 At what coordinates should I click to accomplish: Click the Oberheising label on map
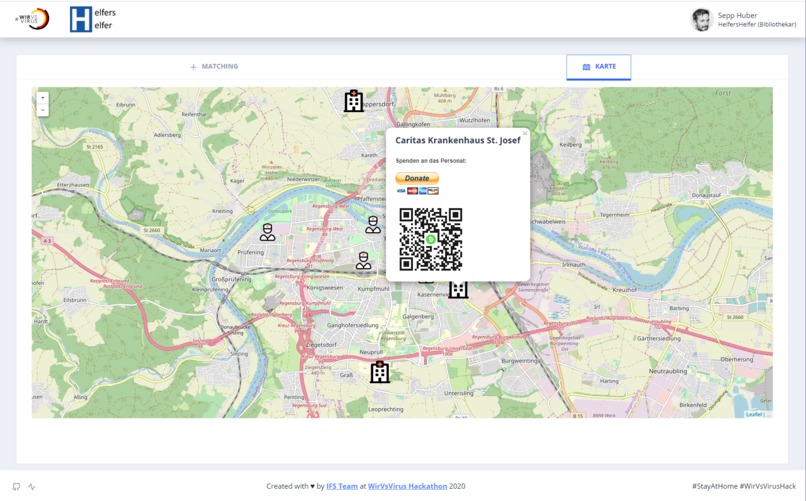coord(737,360)
